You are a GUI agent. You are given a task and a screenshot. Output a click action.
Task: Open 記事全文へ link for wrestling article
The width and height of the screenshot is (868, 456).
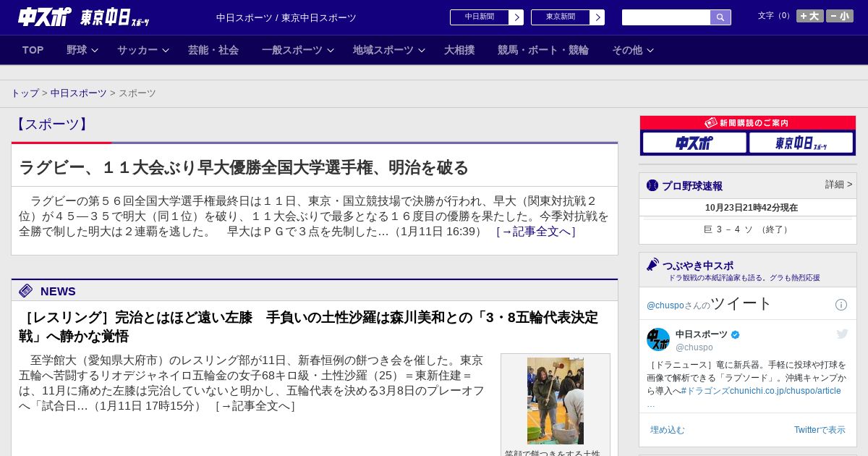tap(255, 406)
